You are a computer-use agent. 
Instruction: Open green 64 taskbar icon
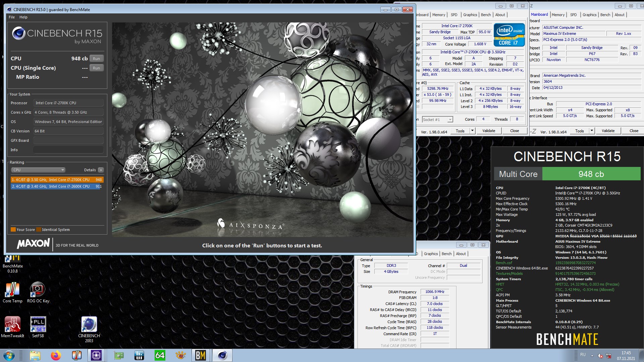coord(160,355)
